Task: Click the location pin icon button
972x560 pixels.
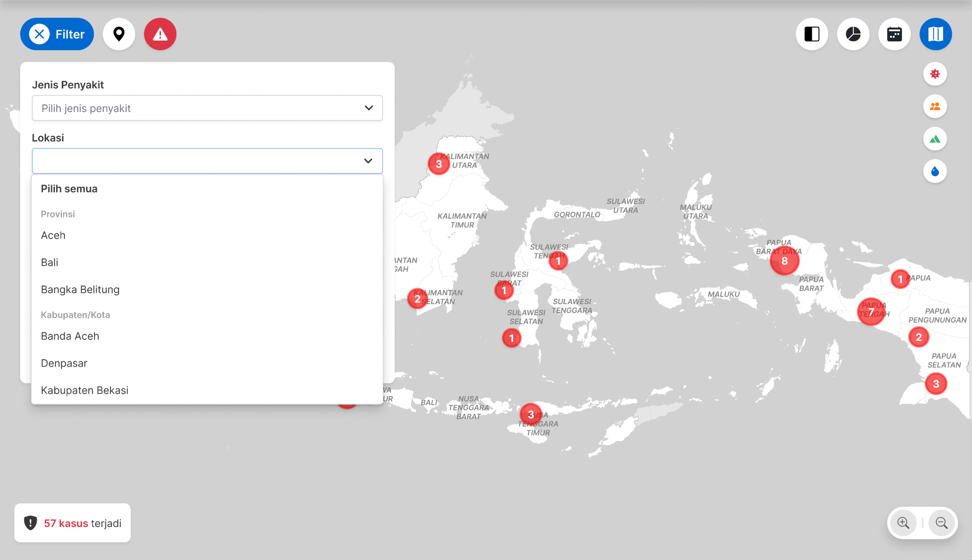Action: [119, 34]
